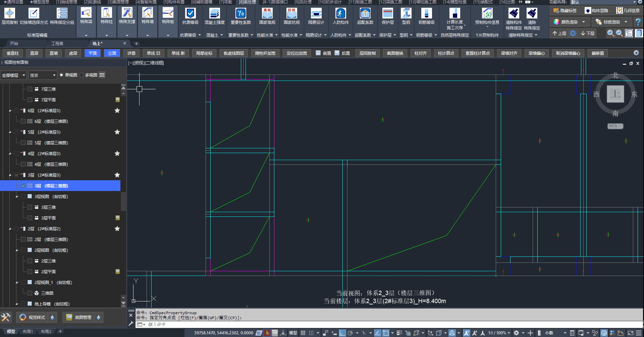Check the 7层三维 checkbox
The width and height of the screenshot is (644, 337).
click(30, 89)
